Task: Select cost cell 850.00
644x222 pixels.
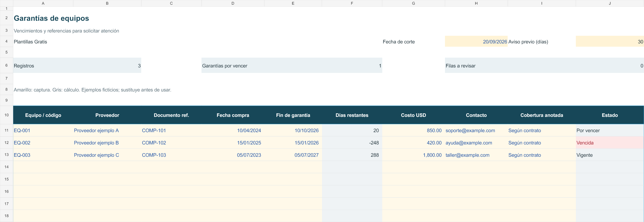Action: (413, 131)
